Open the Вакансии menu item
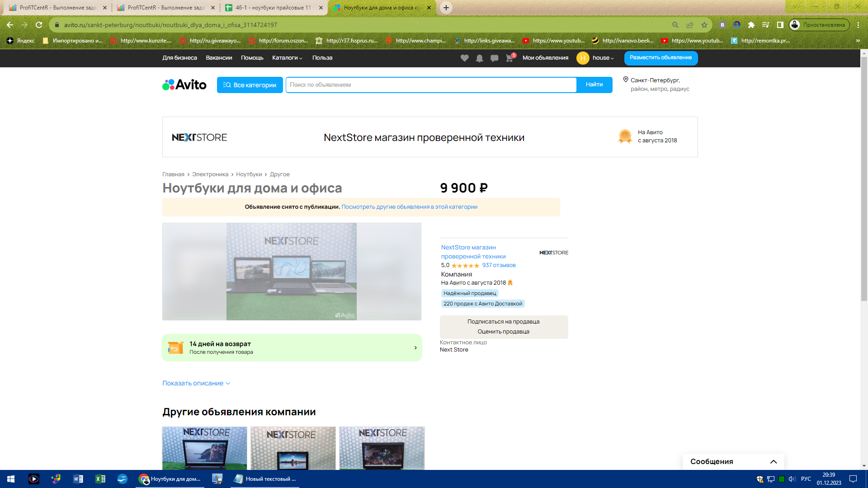 [219, 58]
